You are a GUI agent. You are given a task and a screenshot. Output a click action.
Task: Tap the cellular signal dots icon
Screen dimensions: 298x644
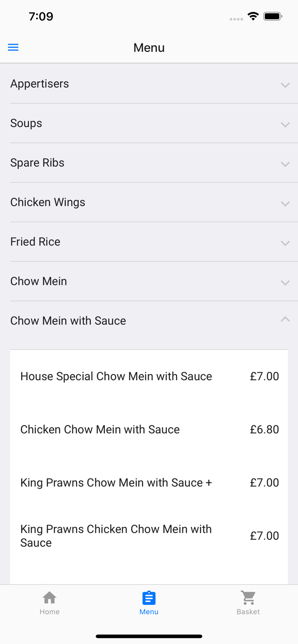pyautogui.click(x=236, y=18)
